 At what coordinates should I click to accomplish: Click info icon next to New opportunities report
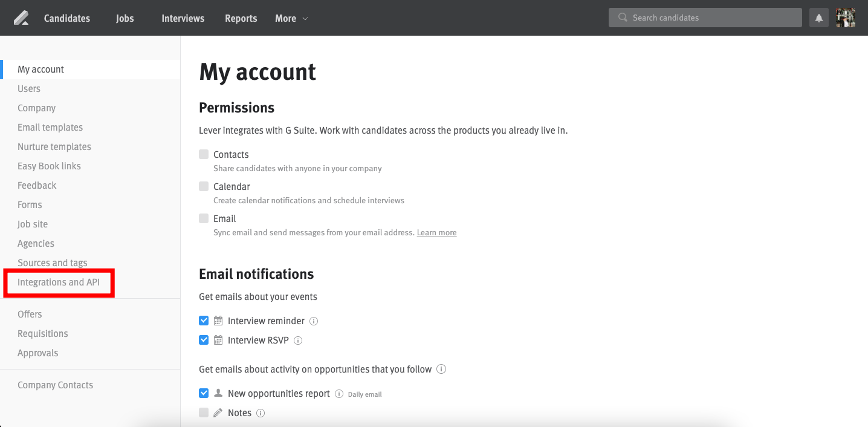point(339,394)
